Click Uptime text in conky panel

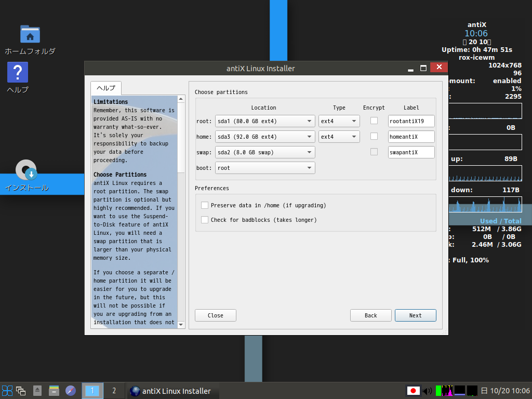tap(477, 49)
